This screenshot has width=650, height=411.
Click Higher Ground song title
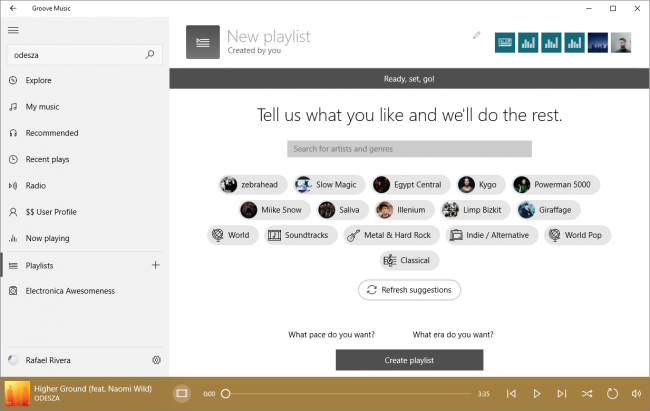tap(93, 389)
